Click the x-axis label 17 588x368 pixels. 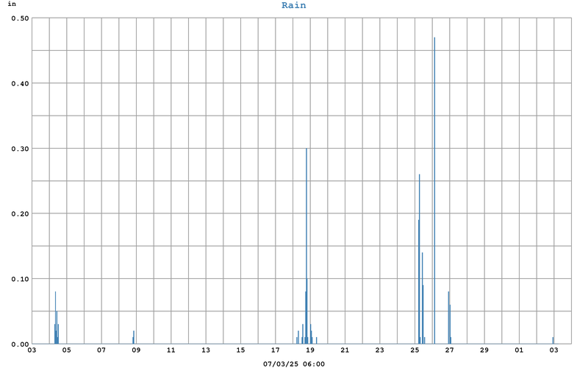coord(275,350)
